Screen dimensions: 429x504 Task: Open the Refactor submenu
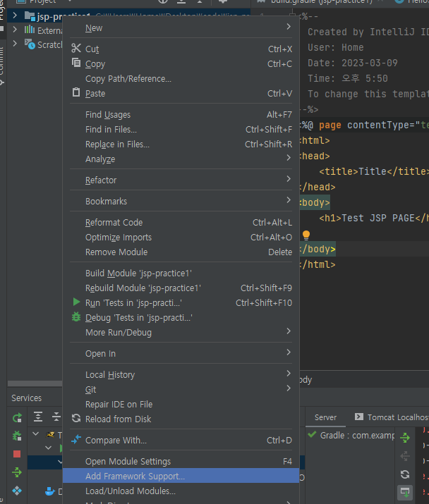tap(181, 180)
